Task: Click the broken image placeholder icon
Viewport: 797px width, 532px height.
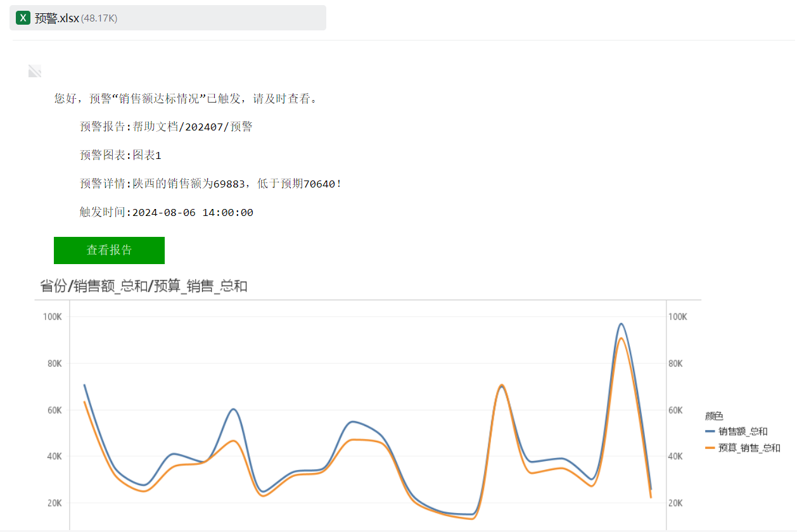Action: 35,71
